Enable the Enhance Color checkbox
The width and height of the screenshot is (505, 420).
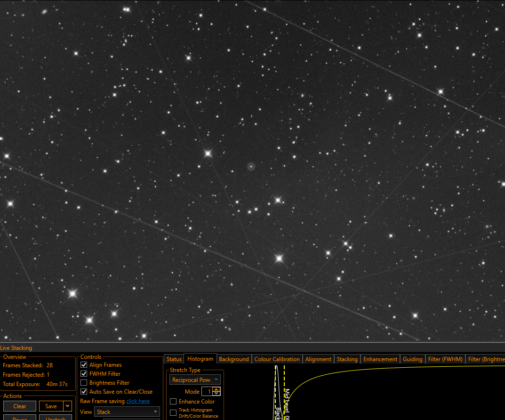(173, 401)
